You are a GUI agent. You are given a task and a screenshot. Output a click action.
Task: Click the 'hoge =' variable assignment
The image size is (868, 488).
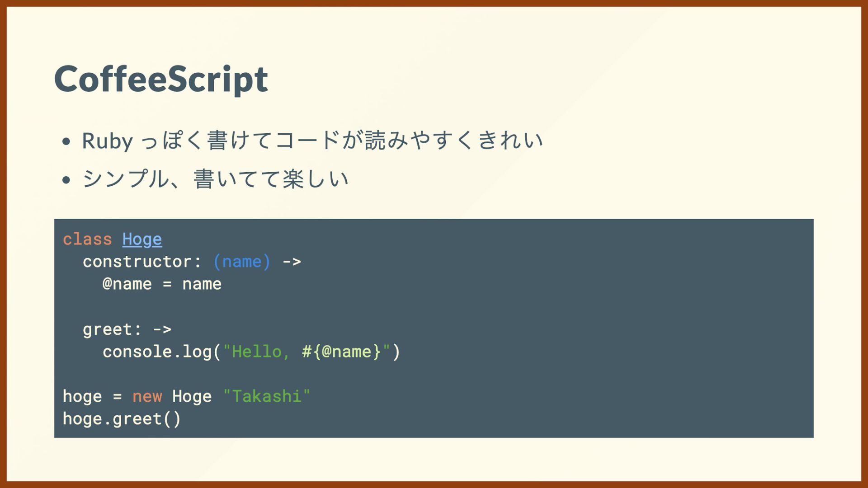tap(92, 397)
